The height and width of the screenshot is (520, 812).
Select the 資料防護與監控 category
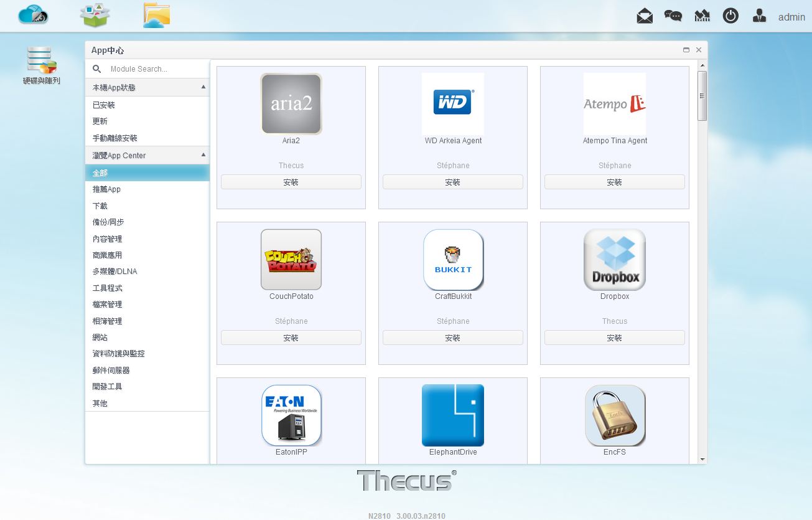[147, 354]
